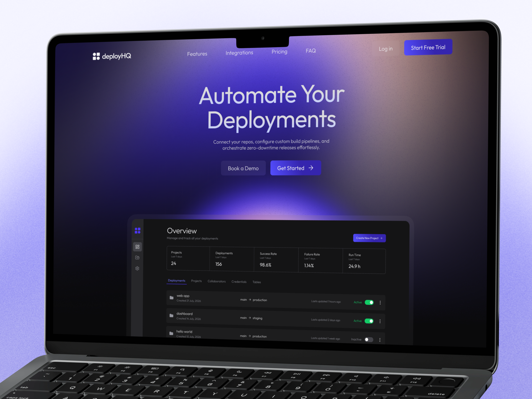Click the Book a Demo button
This screenshot has height=399, width=532.
pyautogui.click(x=243, y=168)
